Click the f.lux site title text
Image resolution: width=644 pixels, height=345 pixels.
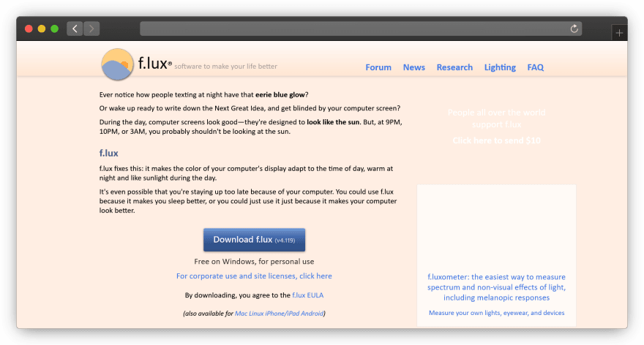tap(154, 63)
